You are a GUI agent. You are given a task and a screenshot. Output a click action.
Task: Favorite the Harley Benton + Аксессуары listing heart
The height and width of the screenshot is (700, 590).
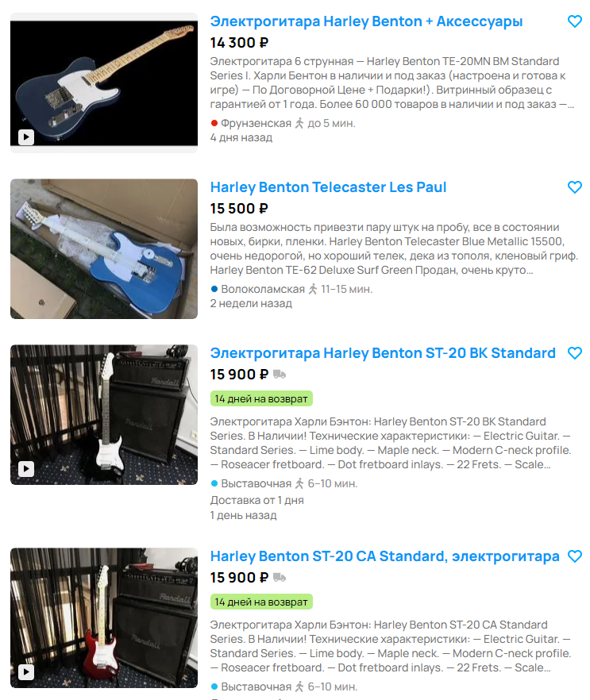(574, 21)
